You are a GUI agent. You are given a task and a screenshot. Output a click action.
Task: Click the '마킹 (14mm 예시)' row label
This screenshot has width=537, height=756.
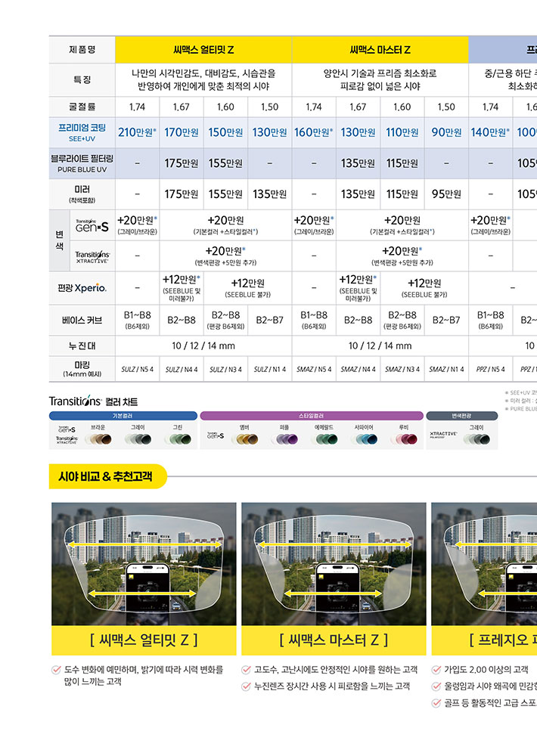point(82,369)
